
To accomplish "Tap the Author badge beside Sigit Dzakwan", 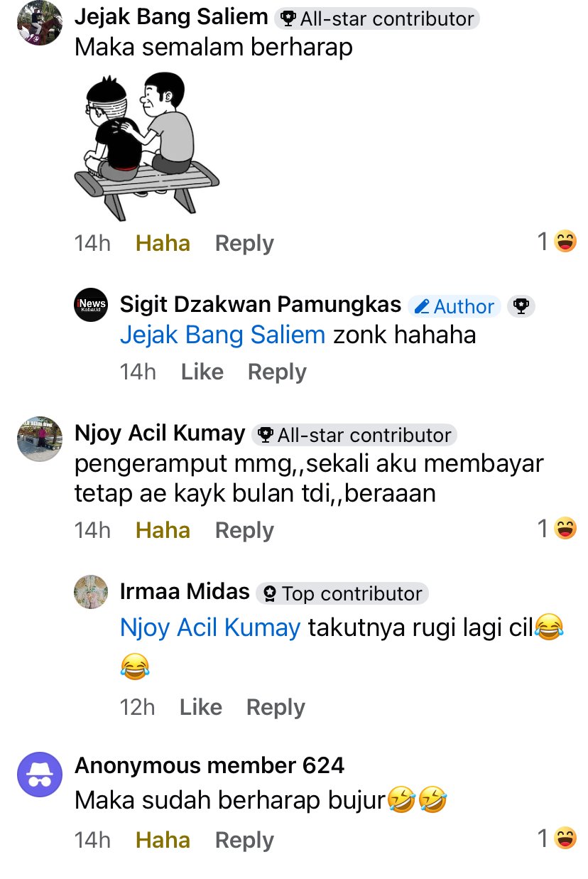I will point(454,306).
